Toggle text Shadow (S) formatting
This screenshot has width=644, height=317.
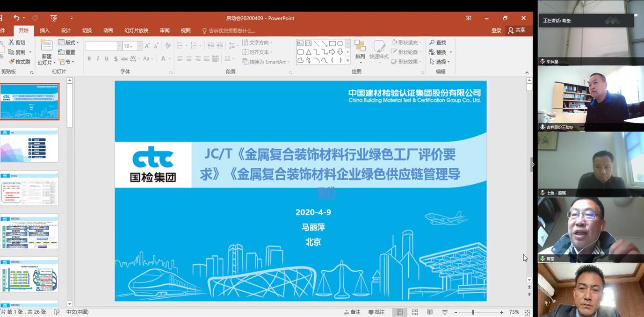click(115, 59)
